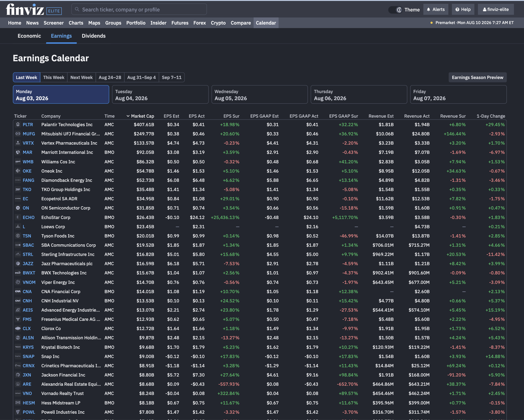The height and width of the screenshot is (420, 524).
Task: Open the Help button
Action: [463, 9]
